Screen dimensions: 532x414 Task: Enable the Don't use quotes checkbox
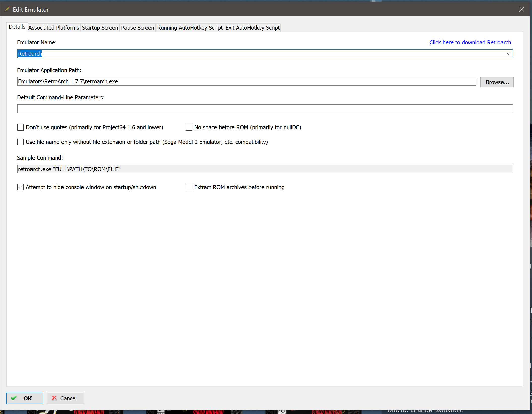pos(21,127)
